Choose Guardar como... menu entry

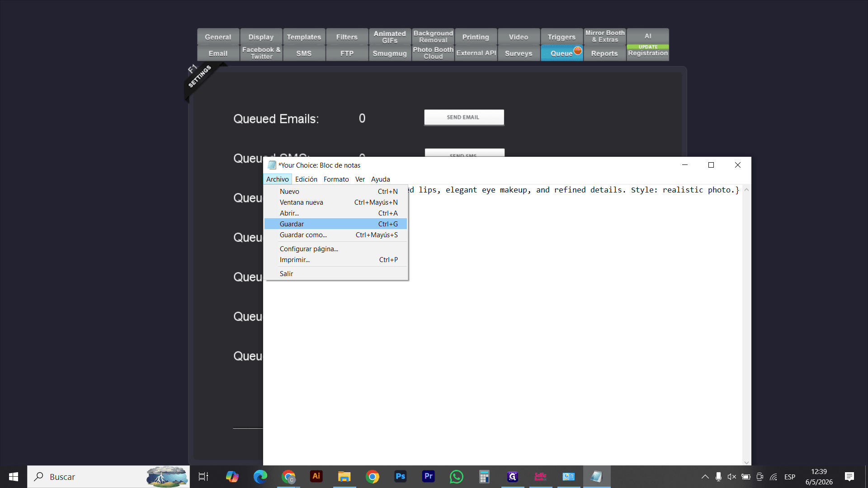[x=335, y=235]
